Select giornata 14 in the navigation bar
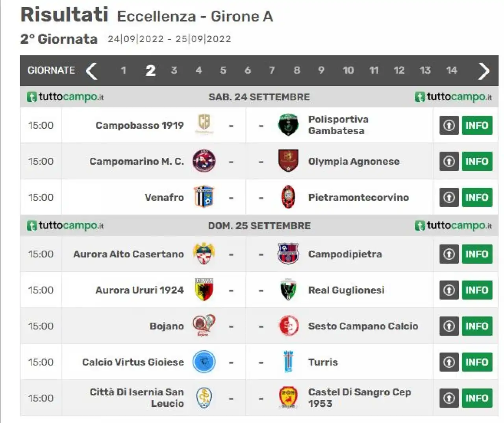504x423 pixels. pos(452,70)
